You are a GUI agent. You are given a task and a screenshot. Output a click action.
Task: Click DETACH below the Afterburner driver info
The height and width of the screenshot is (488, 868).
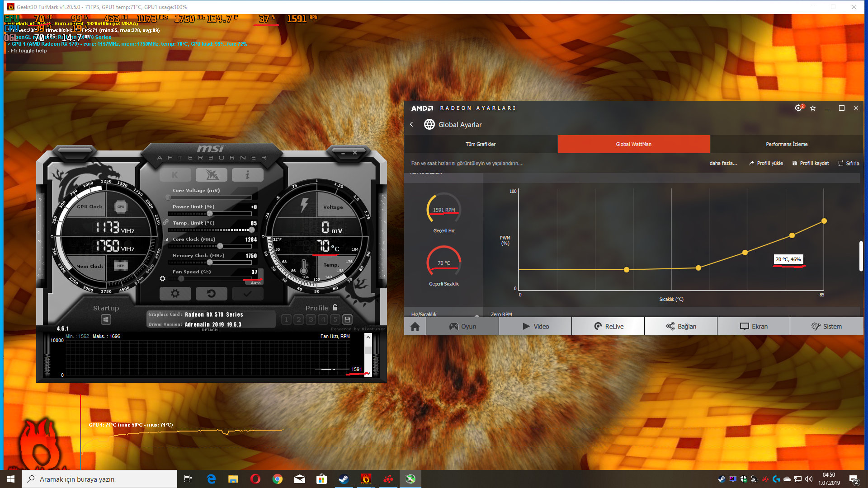pyautogui.click(x=209, y=330)
